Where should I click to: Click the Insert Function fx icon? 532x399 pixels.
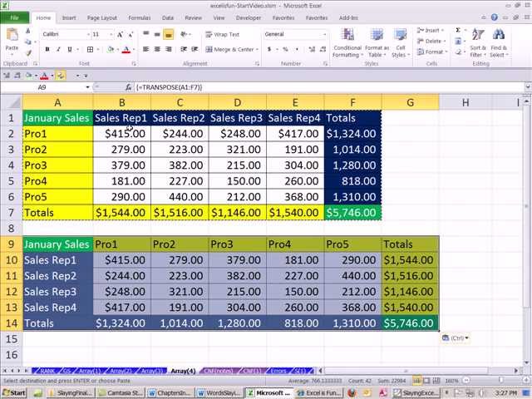(128, 87)
